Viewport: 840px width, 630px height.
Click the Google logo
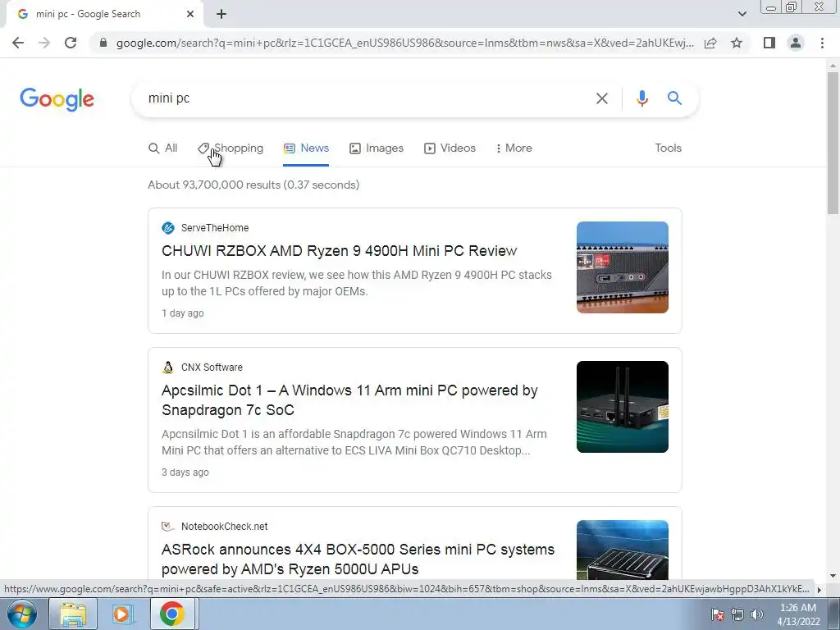[57, 99]
